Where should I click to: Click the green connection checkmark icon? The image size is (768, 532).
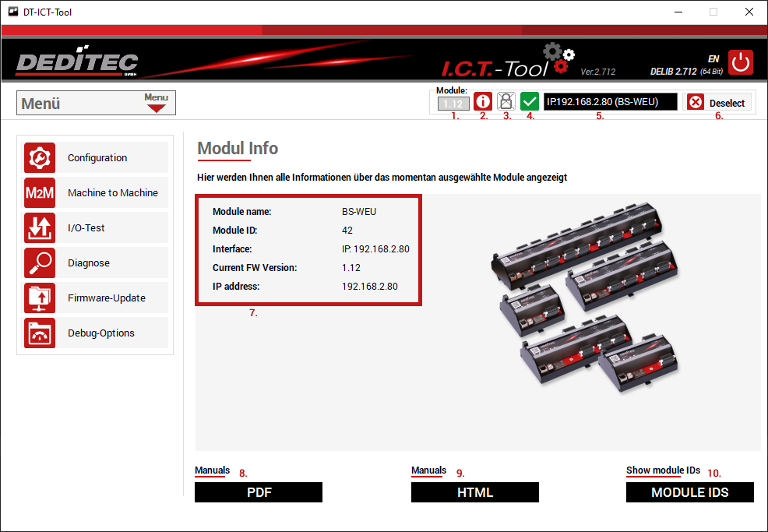pyautogui.click(x=530, y=102)
